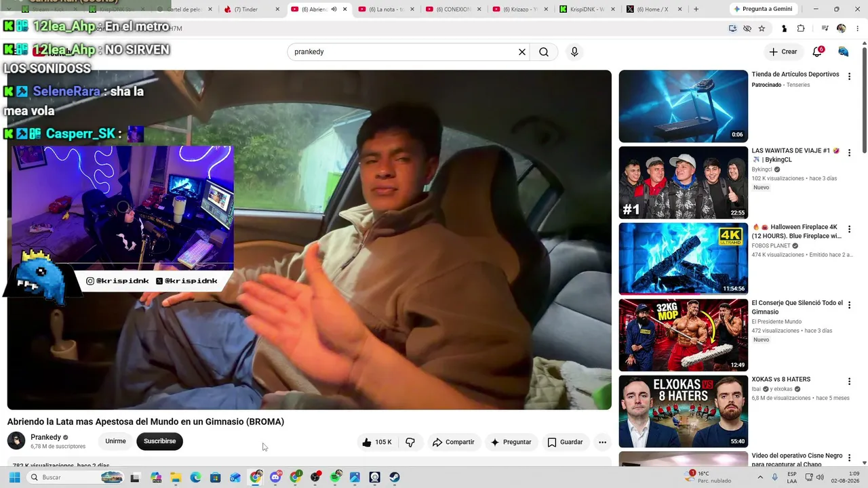This screenshot has width=868, height=488.
Task: Switch to the CONEXION tab
Action: click(x=452, y=9)
